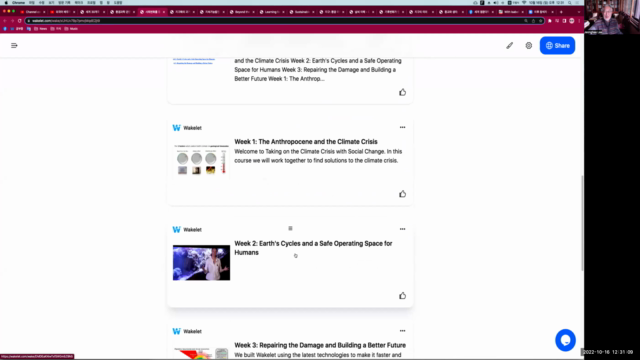Click Wakelet logo on Week 1 card
Image resolution: width=640 pixels, height=360 pixels.
tap(176, 128)
